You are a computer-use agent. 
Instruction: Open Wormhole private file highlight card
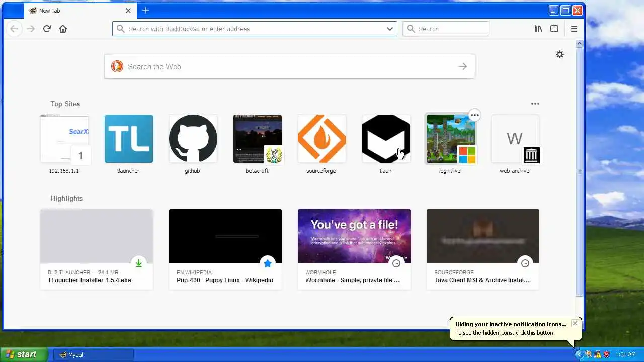354,249
